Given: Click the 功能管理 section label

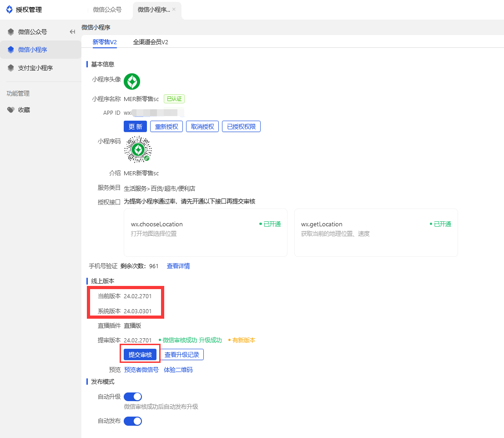Looking at the screenshot, I should [18, 93].
